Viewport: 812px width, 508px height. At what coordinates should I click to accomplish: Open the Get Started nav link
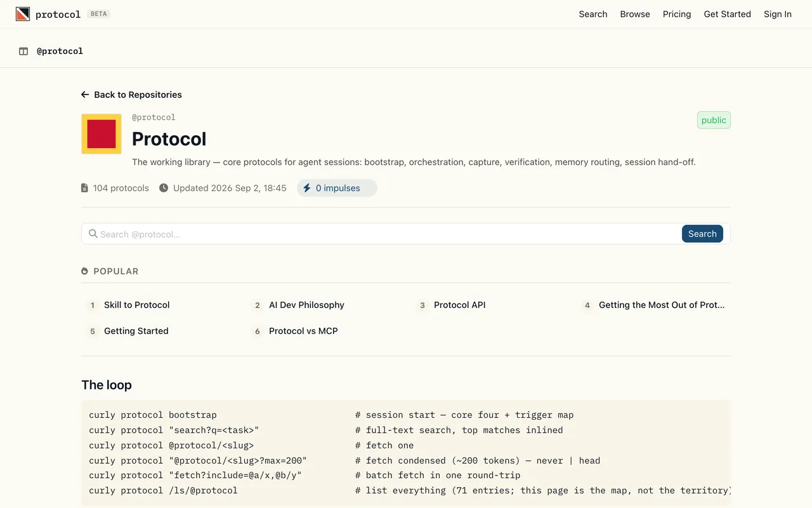pyautogui.click(x=727, y=14)
